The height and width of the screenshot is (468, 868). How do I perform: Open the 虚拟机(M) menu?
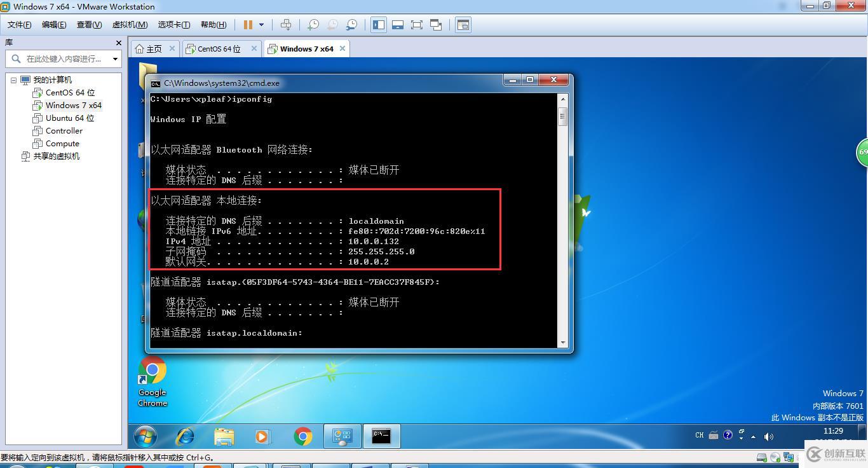tap(130, 25)
